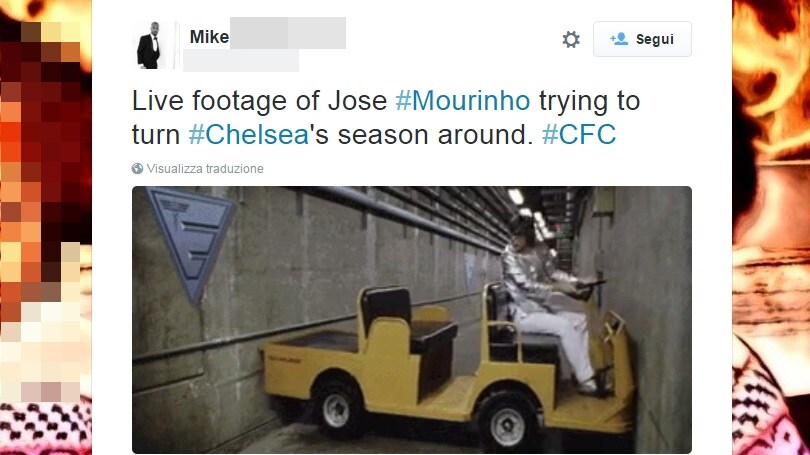The image size is (810, 455).
Task: Open the #CFC hashtag
Action: pos(579,135)
